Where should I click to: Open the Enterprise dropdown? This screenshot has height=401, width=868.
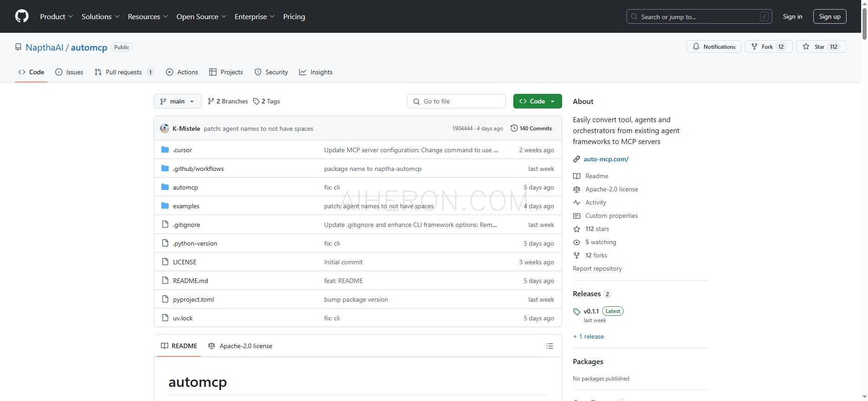coord(255,16)
